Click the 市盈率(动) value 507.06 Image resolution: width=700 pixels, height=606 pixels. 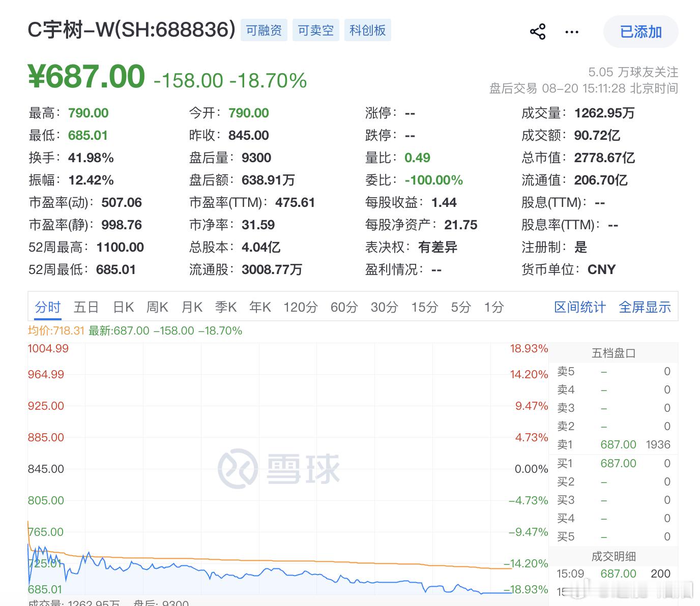coord(122,202)
